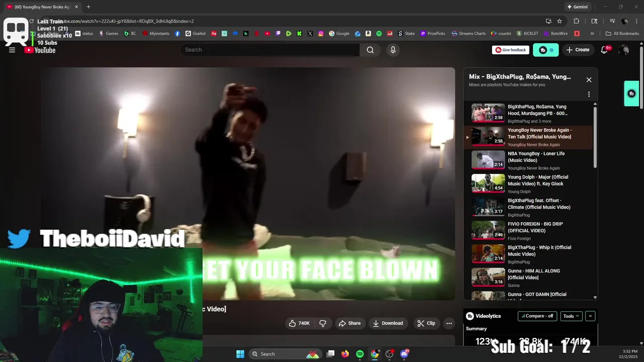Open YouTube notifications bell
Screen dimensions: 644x362
pos(605,50)
